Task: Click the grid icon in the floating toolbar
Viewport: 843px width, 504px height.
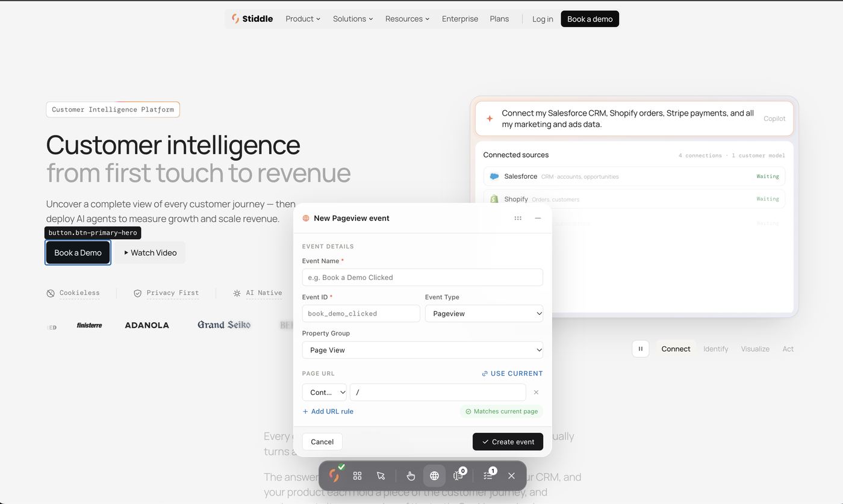Action: tap(357, 476)
